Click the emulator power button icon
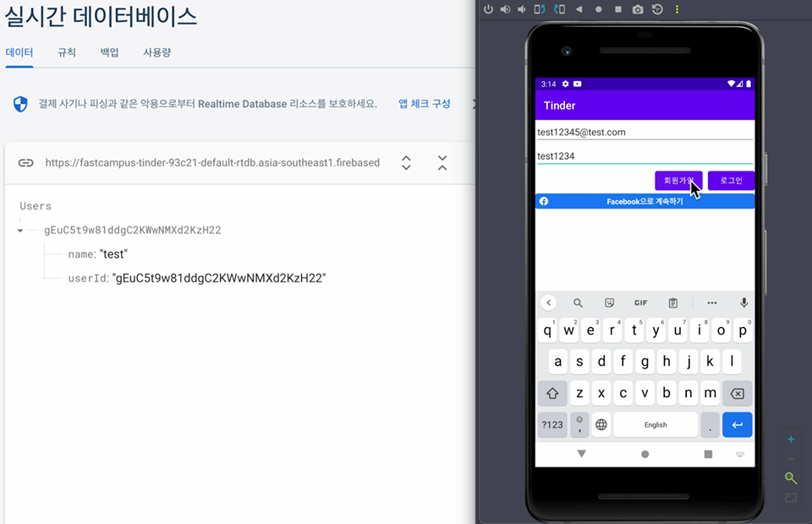The height and width of the screenshot is (524, 812). click(488, 9)
